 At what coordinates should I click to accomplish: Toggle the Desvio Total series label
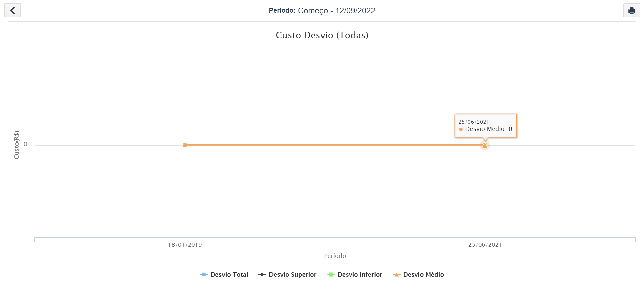[x=229, y=275]
